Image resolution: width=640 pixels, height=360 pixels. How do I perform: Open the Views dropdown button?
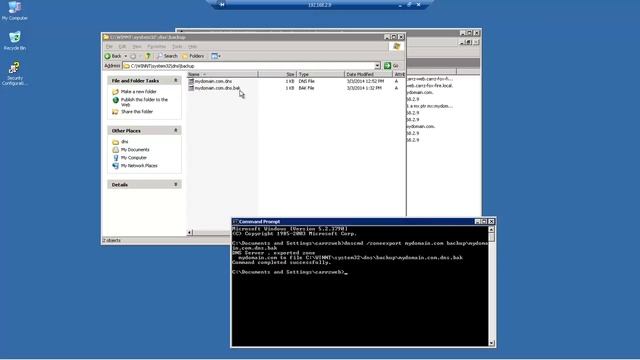(216, 56)
